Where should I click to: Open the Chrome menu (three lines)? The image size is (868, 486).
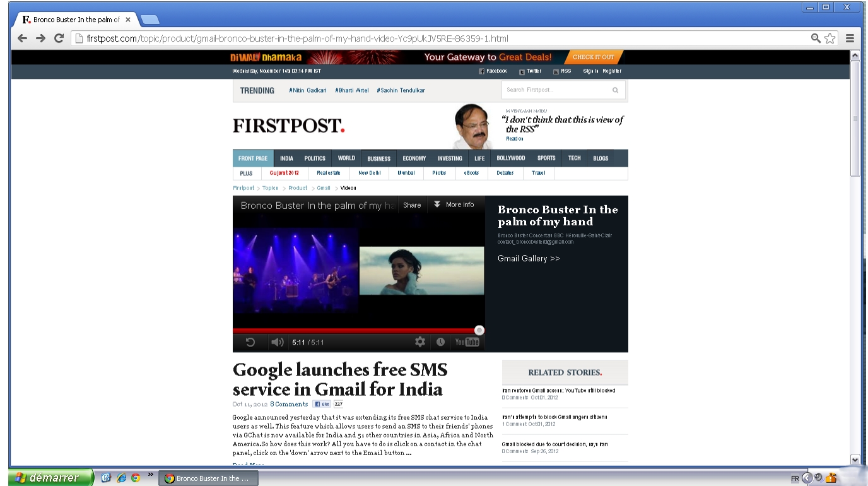tap(850, 39)
